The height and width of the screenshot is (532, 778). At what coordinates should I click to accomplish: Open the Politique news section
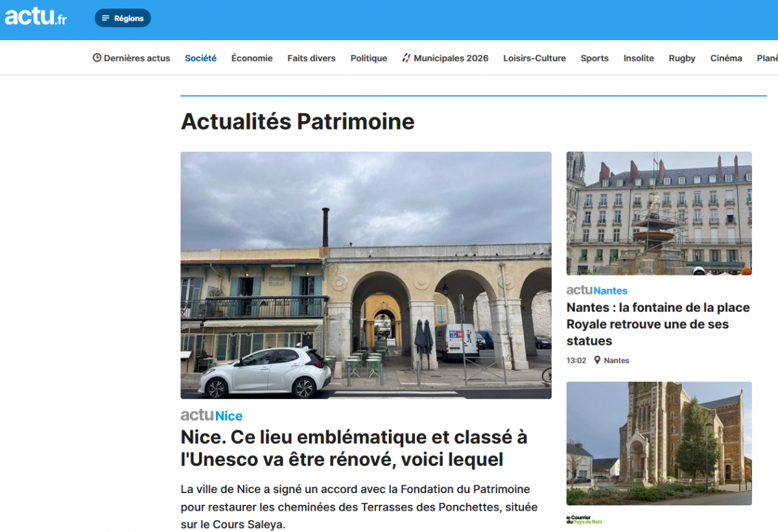(x=368, y=58)
